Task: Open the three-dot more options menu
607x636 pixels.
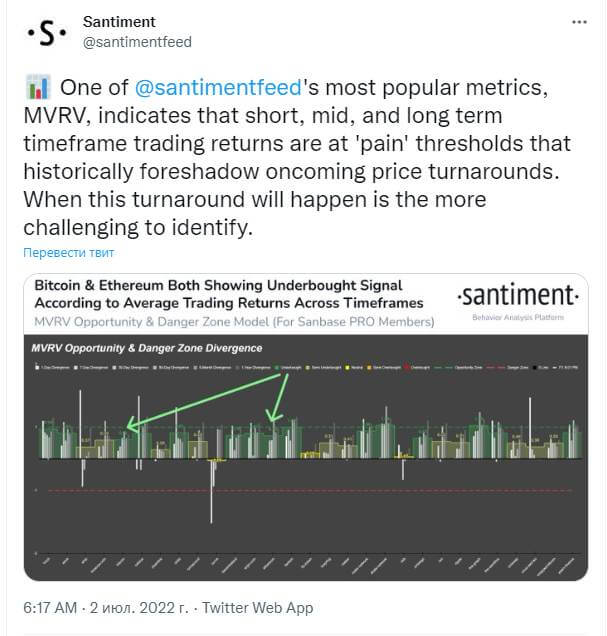Action: pos(579,22)
